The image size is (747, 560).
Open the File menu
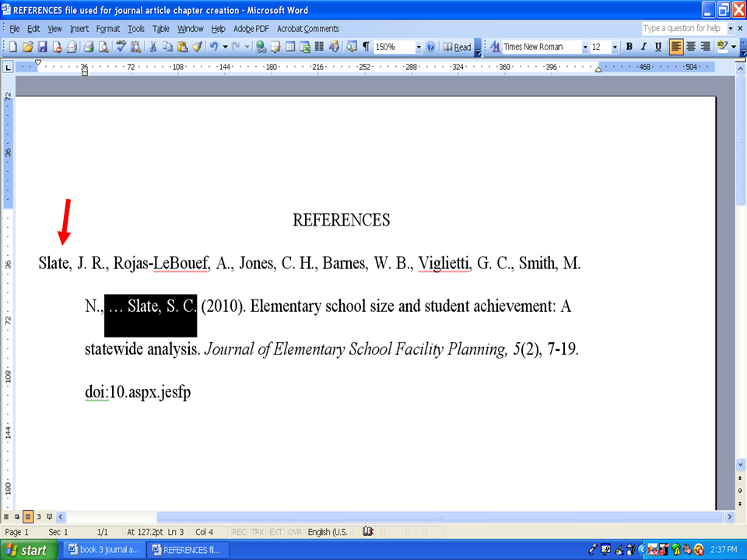click(15, 29)
